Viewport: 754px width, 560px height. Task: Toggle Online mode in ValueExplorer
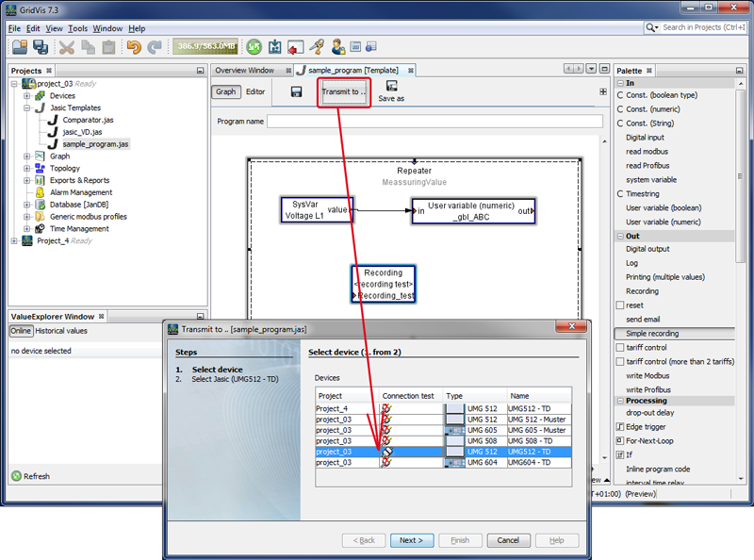click(x=21, y=331)
